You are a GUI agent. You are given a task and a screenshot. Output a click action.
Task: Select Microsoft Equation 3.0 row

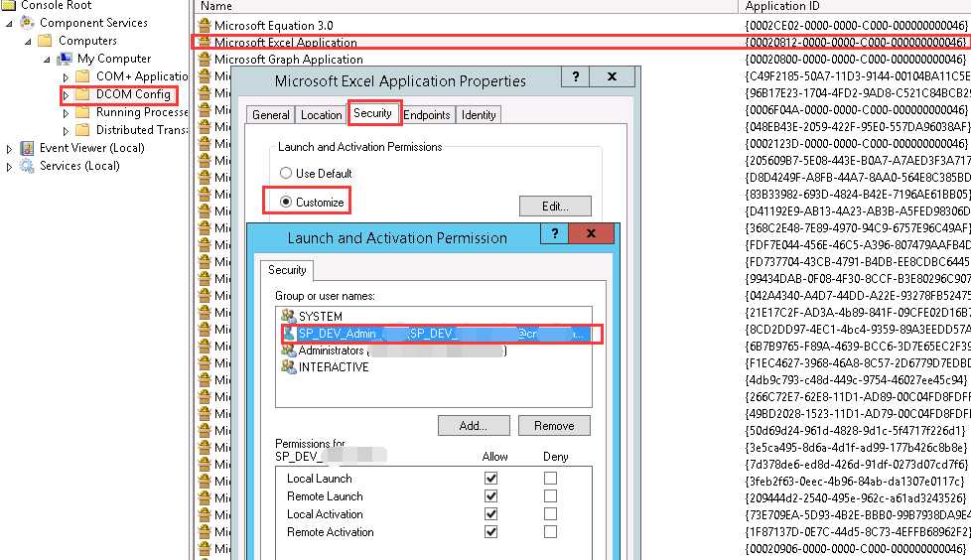(274, 26)
